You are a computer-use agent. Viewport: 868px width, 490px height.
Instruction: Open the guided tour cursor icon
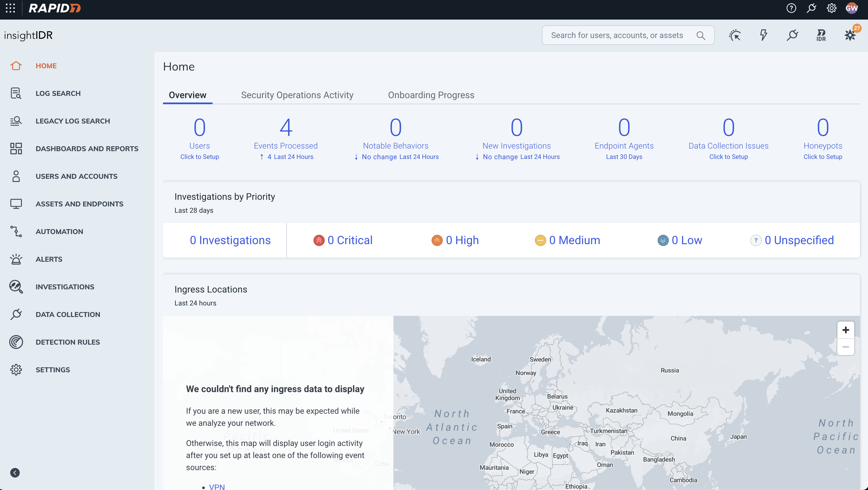(735, 35)
